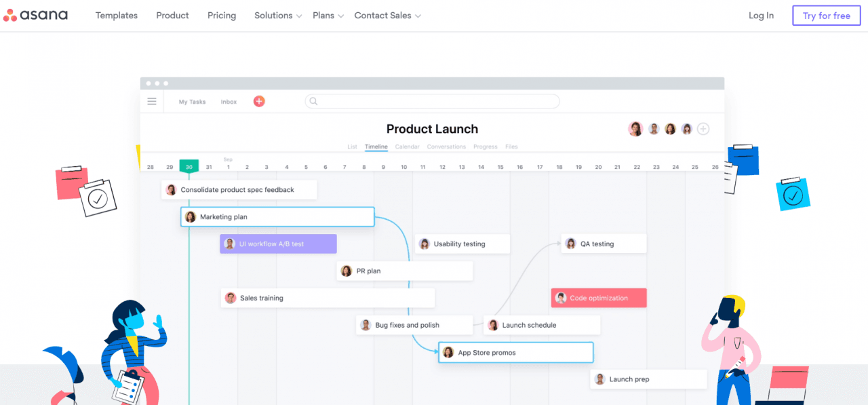Click the Try for free button
The image size is (868, 405).
pyautogui.click(x=826, y=15)
